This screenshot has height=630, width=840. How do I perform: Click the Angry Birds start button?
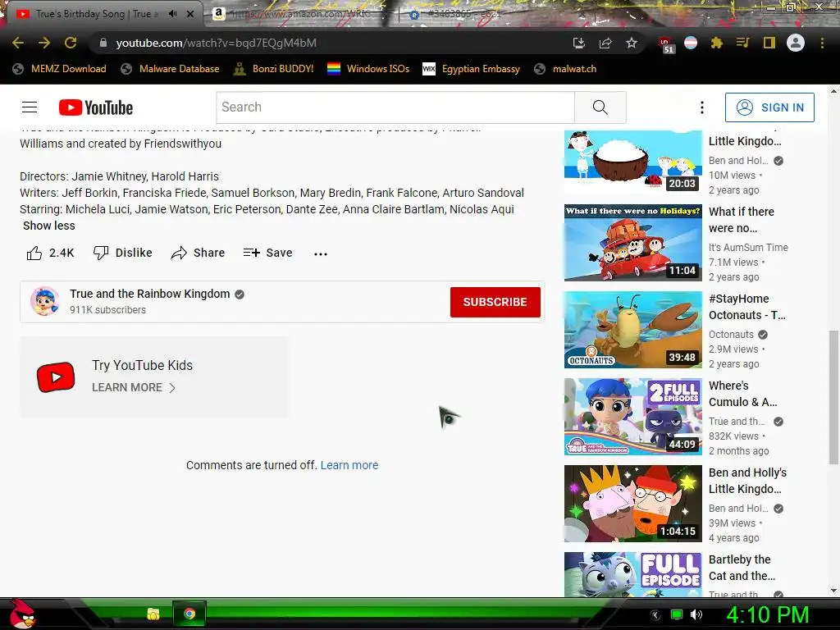pyautogui.click(x=21, y=614)
